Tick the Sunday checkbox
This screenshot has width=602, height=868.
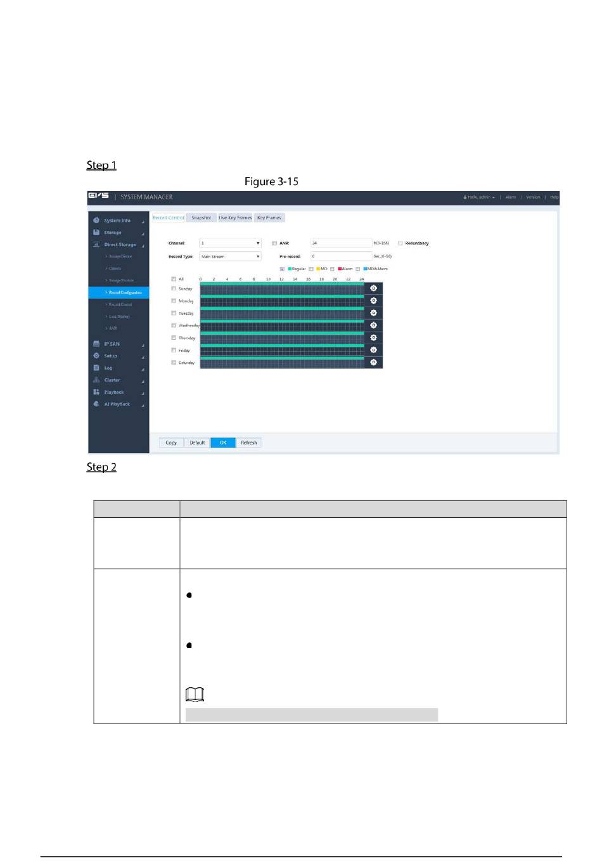(x=174, y=288)
